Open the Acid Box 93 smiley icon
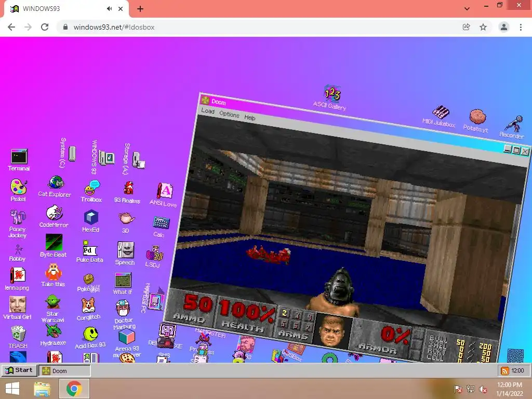Screen dimensions: 532x399 pyautogui.click(x=90, y=338)
